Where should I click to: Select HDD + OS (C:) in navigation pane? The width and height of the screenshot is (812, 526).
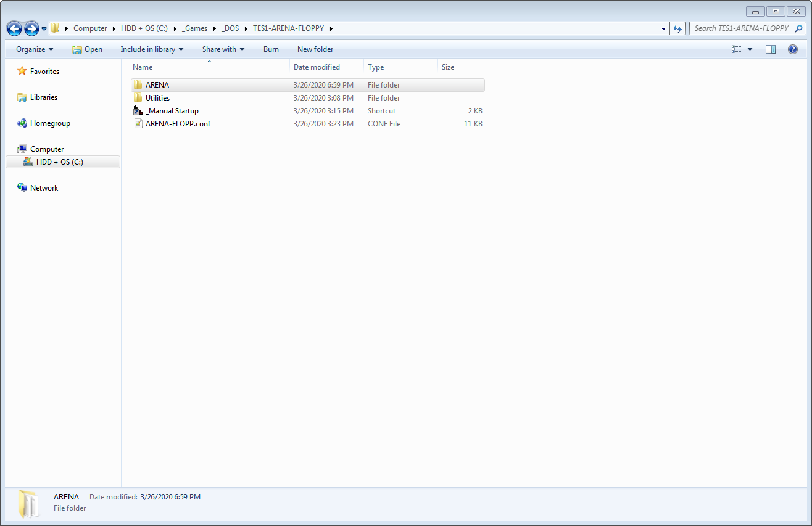pos(63,162)
